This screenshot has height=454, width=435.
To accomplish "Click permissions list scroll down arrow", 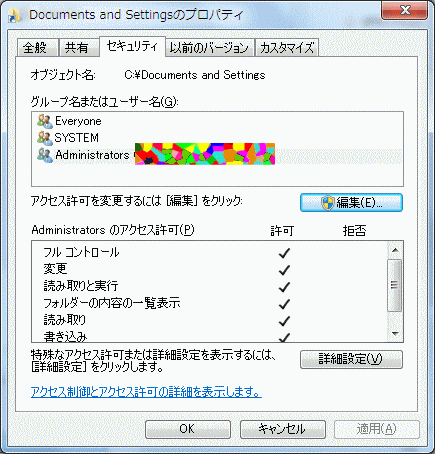I will pos(395,333).
